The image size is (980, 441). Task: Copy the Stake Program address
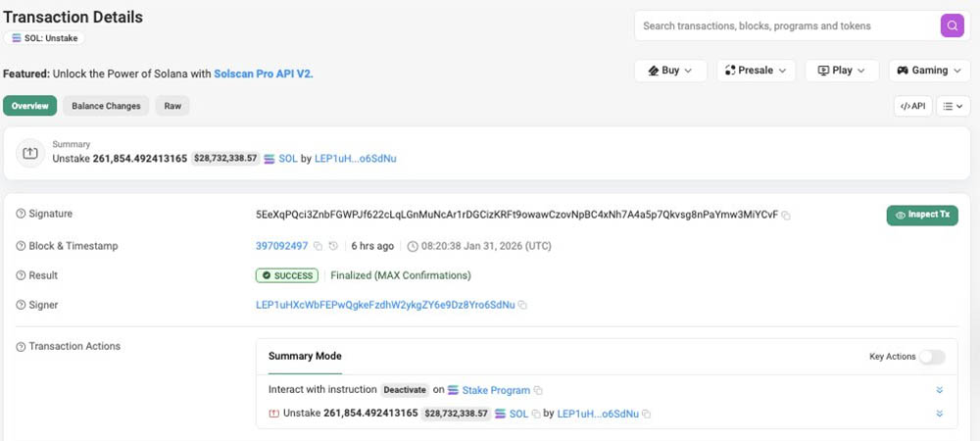click(538, 390)
